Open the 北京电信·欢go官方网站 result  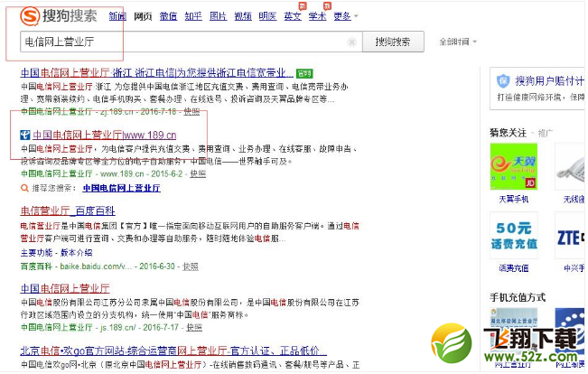[x=173, y=351]
